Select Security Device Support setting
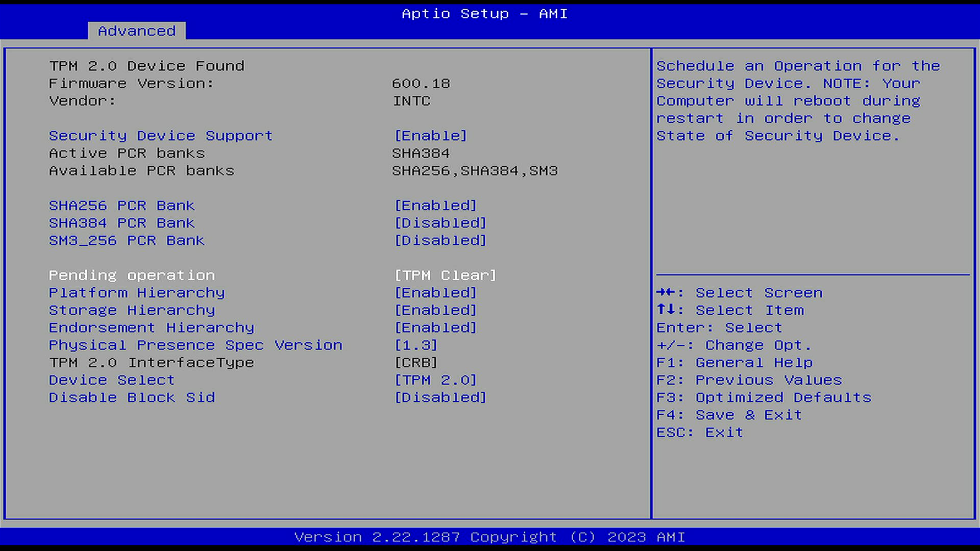 click(161, 136)
